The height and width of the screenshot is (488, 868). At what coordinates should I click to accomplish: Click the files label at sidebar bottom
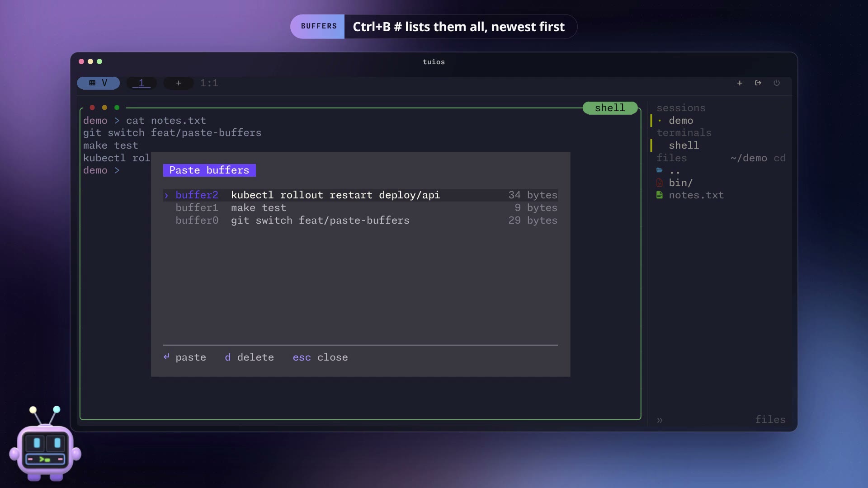[x=770, y=420]
